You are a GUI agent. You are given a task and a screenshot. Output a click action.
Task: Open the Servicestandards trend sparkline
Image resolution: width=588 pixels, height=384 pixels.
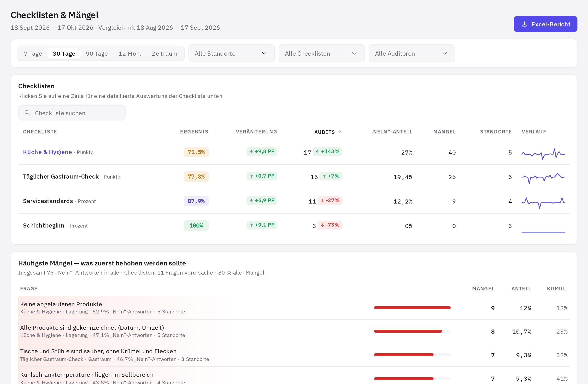(543, 203)
